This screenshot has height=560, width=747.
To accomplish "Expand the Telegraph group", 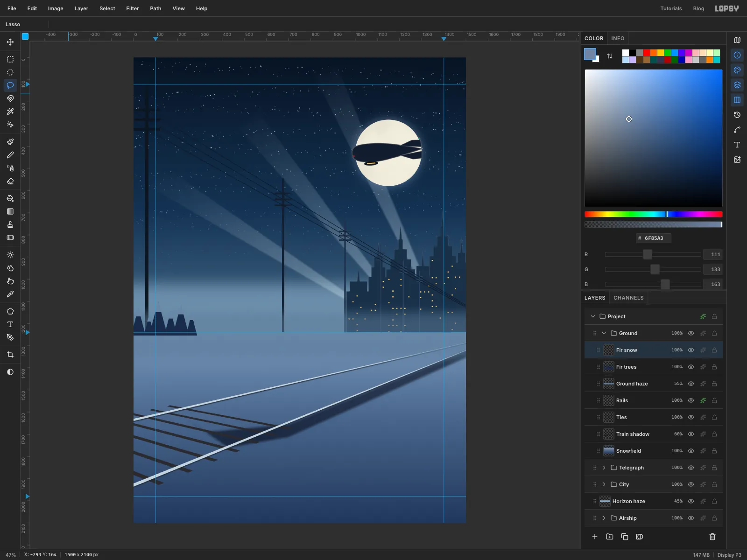I will [604, 468].
